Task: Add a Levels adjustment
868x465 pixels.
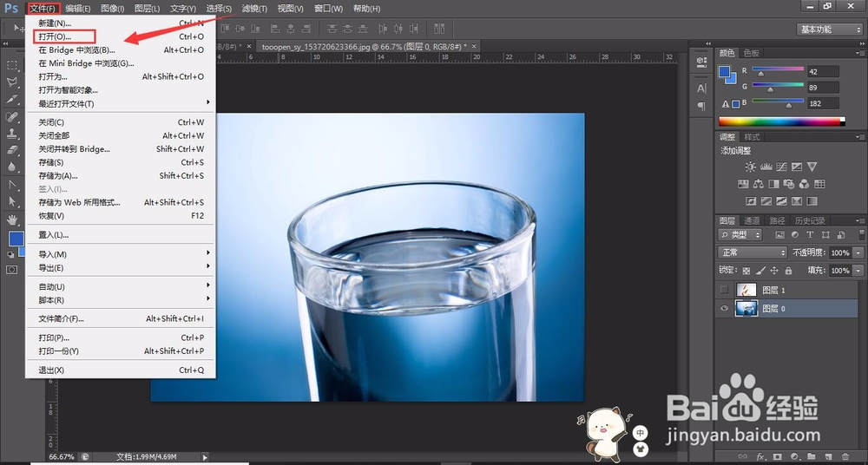Action: 766,167
